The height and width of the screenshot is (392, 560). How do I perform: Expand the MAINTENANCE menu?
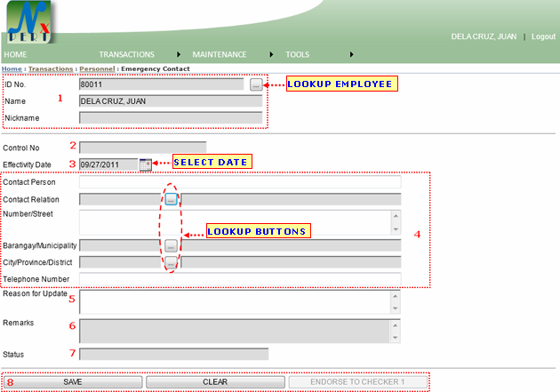point(219,54)
